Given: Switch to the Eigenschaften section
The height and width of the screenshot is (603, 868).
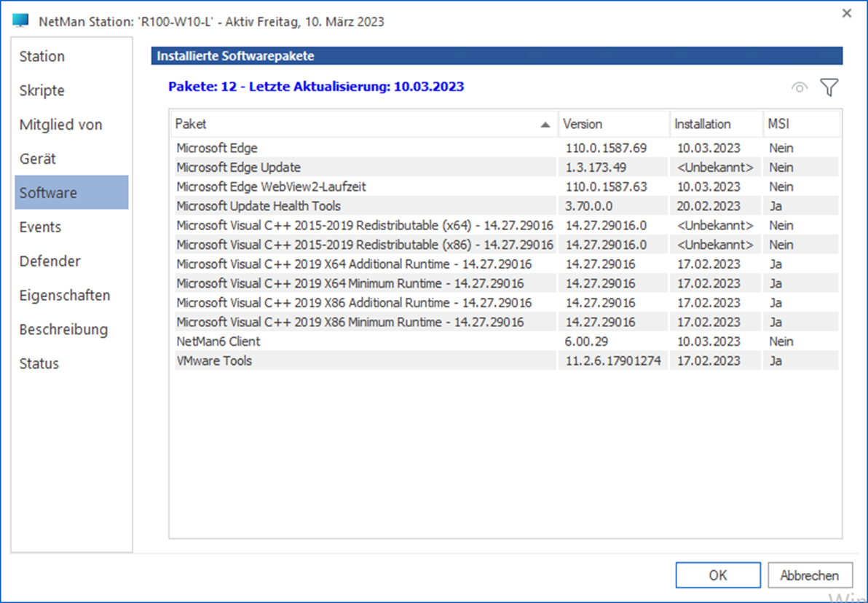Looking at the screenshot, I should click(65, 296).
